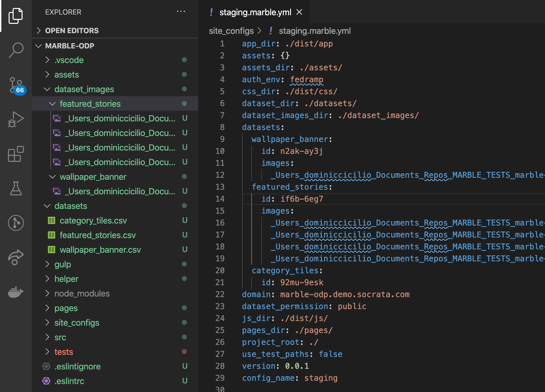Viewport: 545px width, 392px height.
Task: Click the app_dir key on line 1
Action: click(x=259, y=44)
